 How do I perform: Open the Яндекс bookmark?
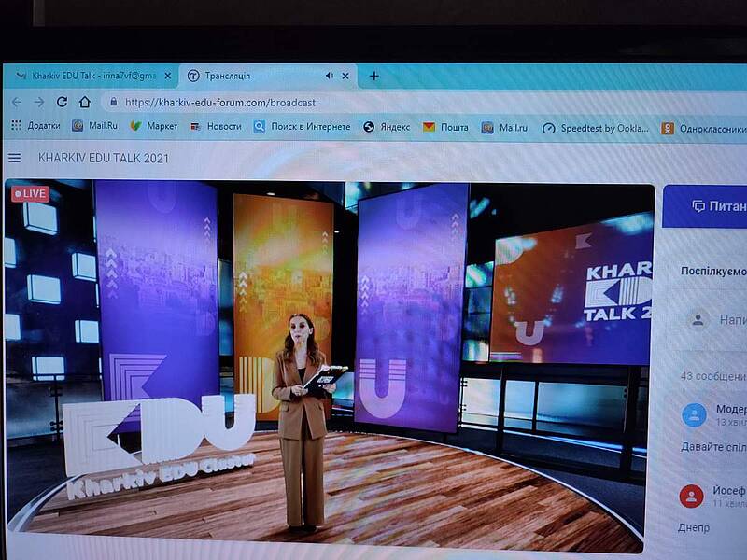coord(387,127)
